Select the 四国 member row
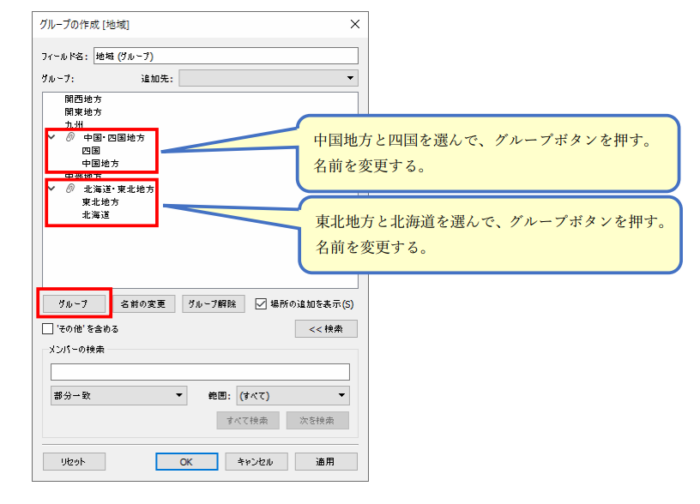 [x=91, y=150]
